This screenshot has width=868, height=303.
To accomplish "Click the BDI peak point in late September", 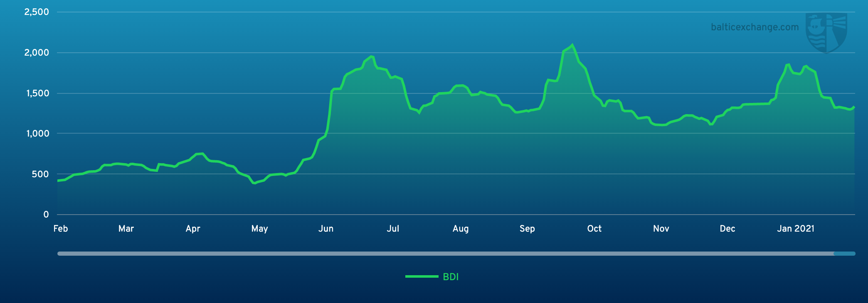I will pyautogui.click(x=572, y=45).
